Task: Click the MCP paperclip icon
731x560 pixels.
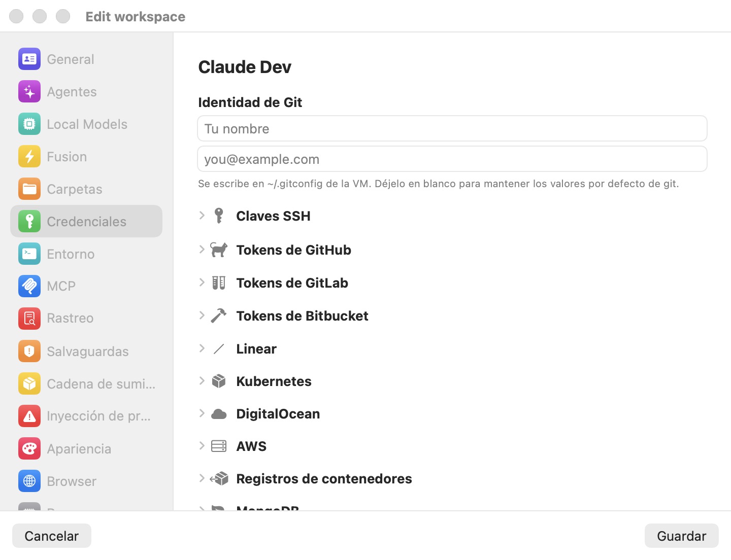Action: tap(29, 286)
